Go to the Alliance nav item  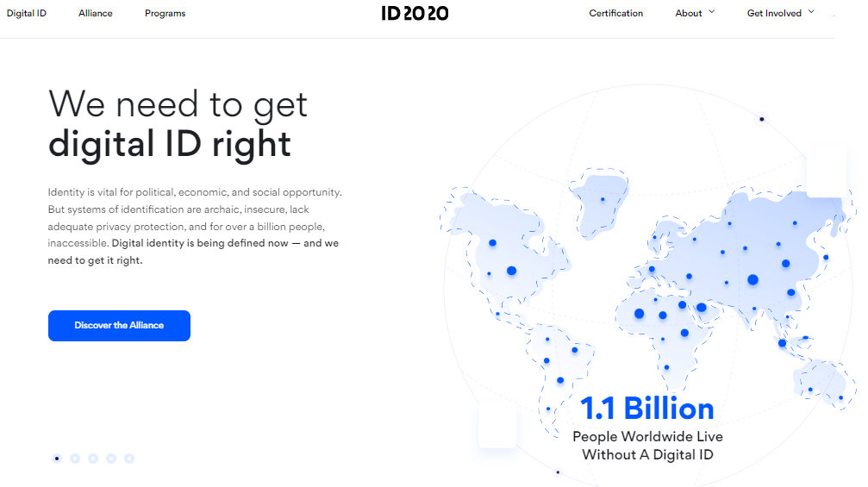pyautogui.click(x=95, y=14)
